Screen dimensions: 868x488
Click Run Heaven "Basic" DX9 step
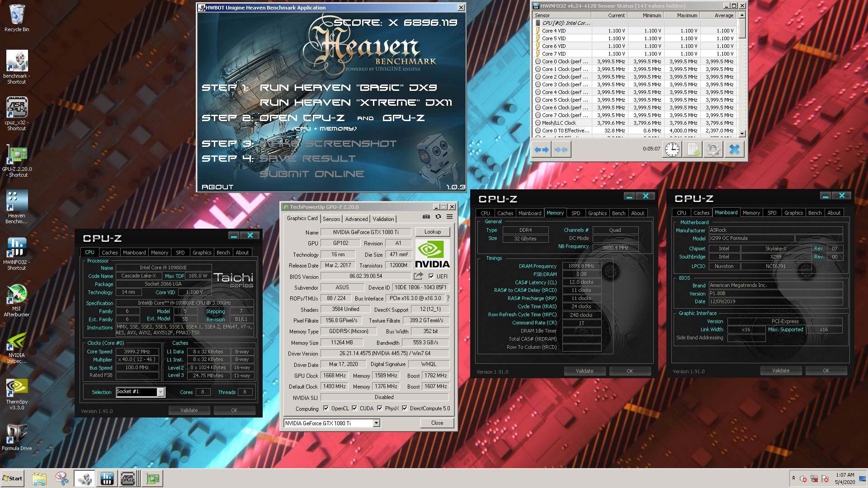(x=348, y=88)
